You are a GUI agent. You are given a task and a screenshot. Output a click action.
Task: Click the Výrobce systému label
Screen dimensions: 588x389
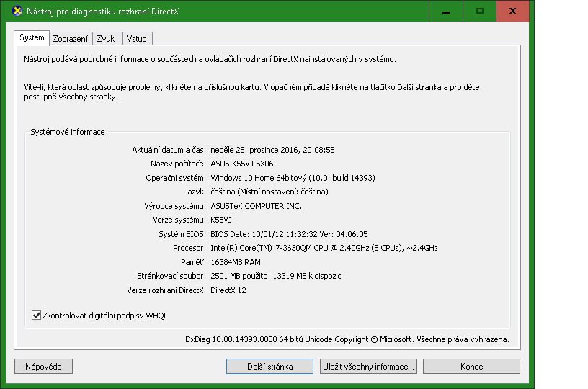point(175,206)
